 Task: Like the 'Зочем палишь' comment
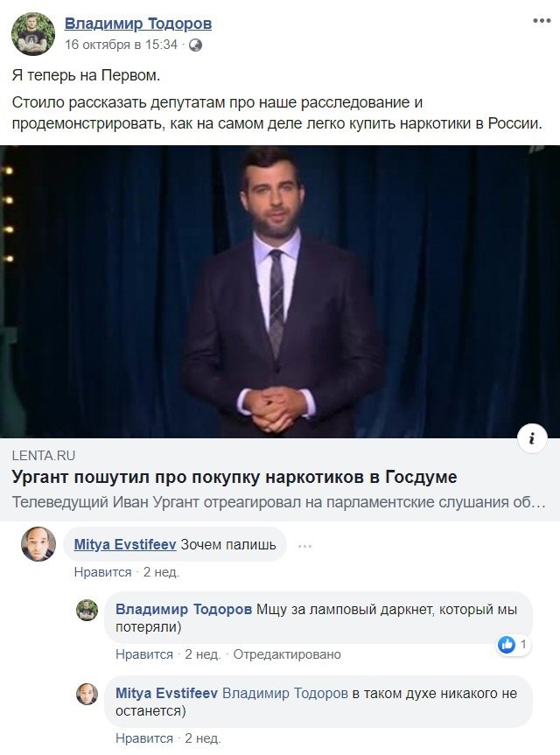pos(102,572)
